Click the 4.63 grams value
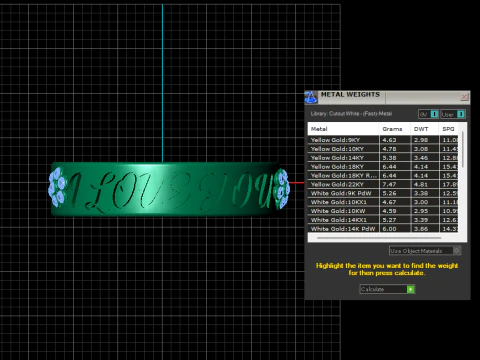Screen dimensions: 480x360 pyautogui.click(x=389, y=140)
